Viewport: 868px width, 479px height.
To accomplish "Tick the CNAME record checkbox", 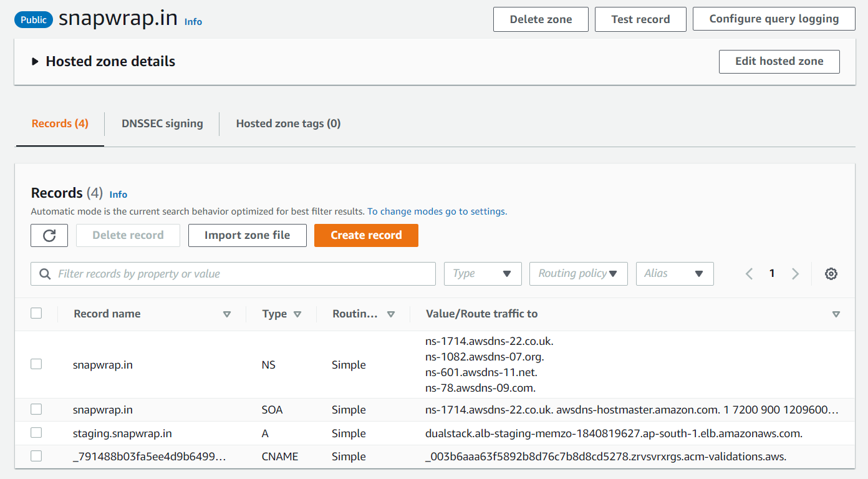I will (36, 456).
